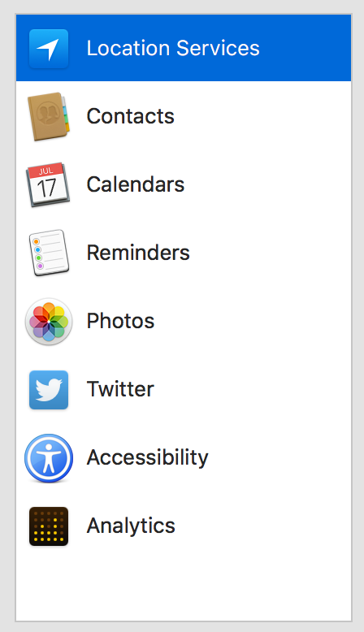Choose the Reminders list entry

coord(184,253)
